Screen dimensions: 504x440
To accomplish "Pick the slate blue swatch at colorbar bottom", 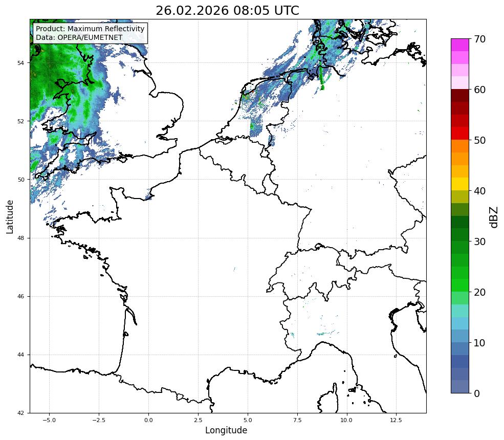I will [x=460, y=387].
